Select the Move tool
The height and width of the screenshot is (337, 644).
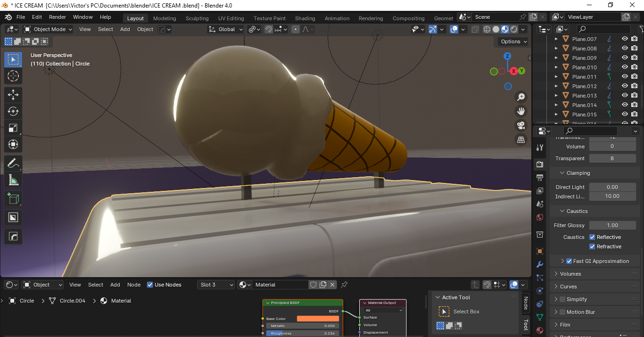point(13,95)
